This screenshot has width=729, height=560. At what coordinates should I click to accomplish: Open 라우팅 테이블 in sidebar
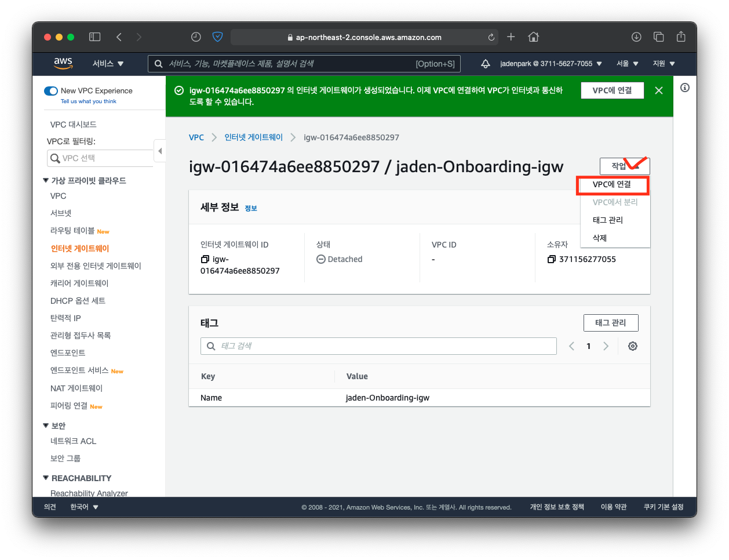[x=72, y=230]
